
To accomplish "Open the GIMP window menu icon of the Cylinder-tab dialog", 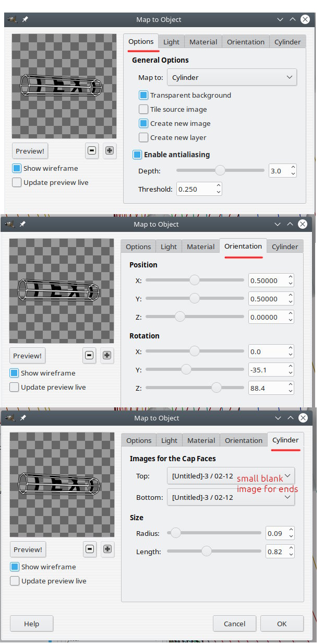I will [x=10, y=418].
